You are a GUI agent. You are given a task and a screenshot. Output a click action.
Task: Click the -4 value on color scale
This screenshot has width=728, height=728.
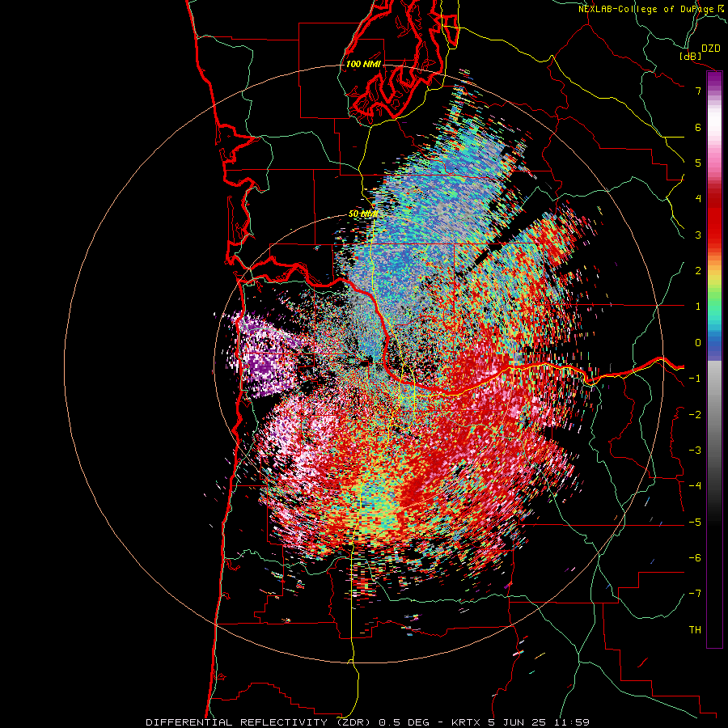click(x=695, y=486)
